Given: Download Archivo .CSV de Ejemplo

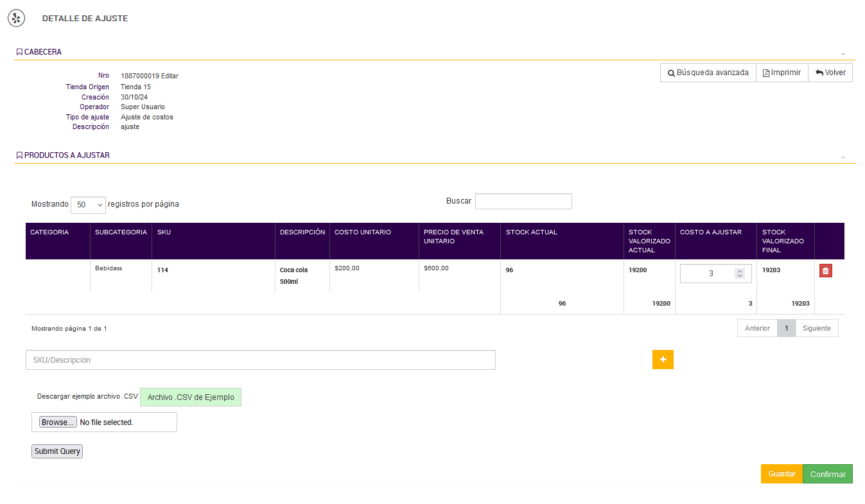Looking at the screenshot, I should tap(191, 397).
